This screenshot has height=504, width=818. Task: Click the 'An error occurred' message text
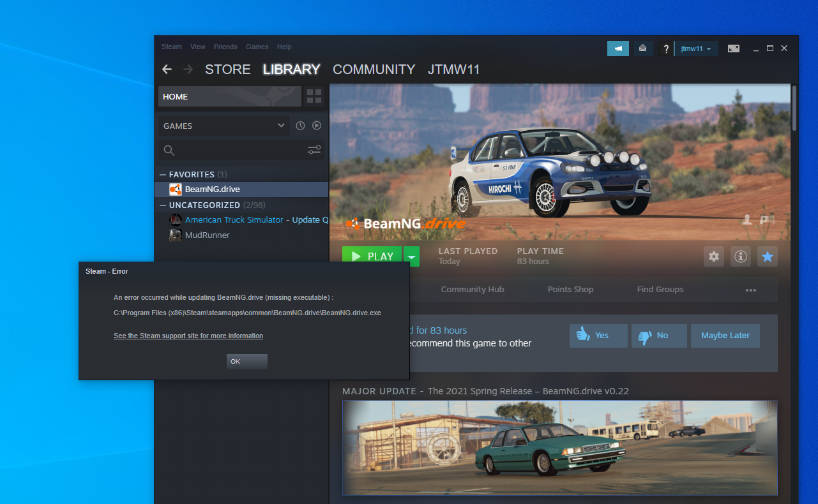tap(223, 297)
